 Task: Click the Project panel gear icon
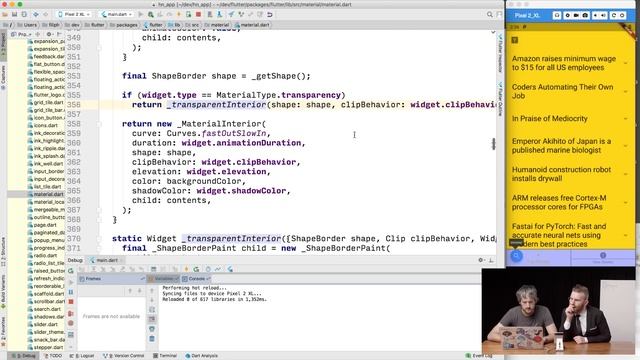tap(49, 34)
